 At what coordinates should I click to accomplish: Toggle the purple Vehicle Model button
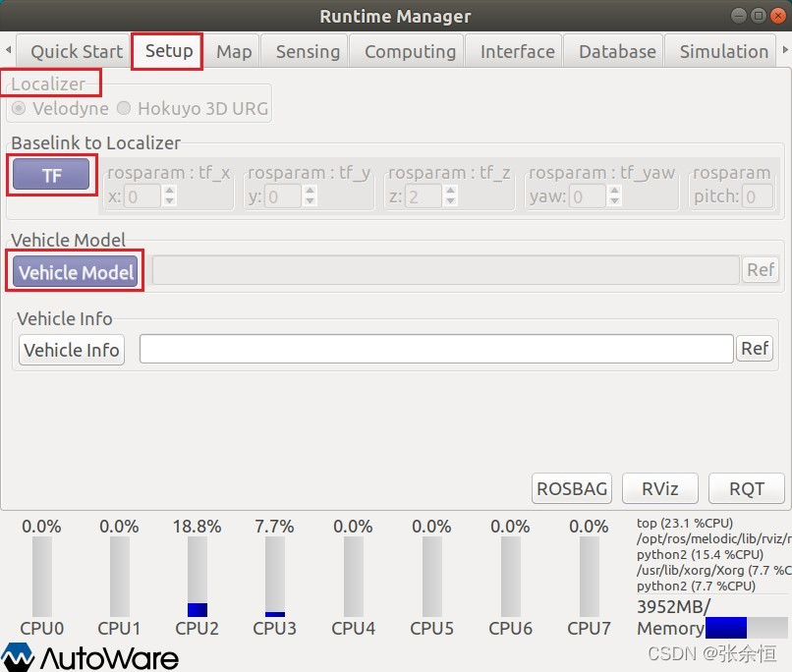click(76, 271)
